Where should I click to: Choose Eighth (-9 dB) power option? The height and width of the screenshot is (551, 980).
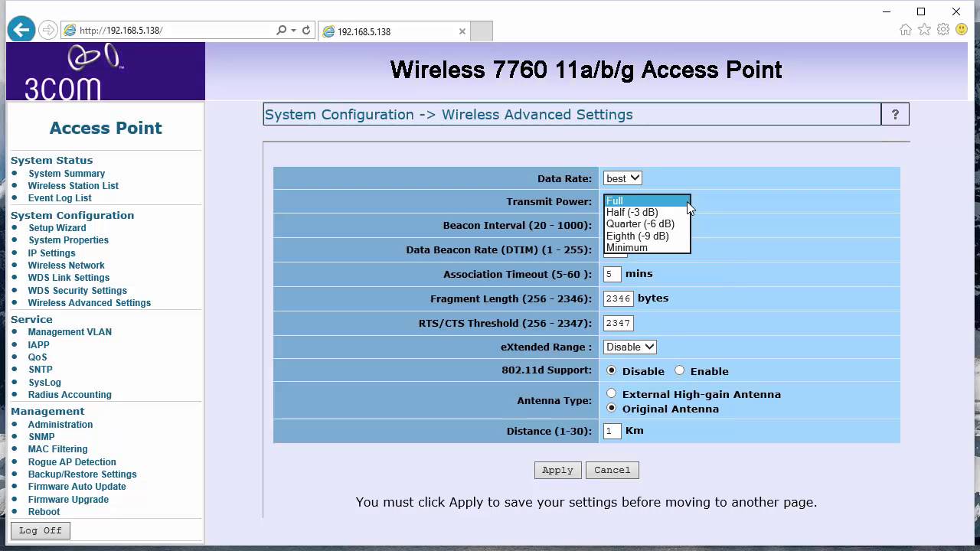(646, 236)
